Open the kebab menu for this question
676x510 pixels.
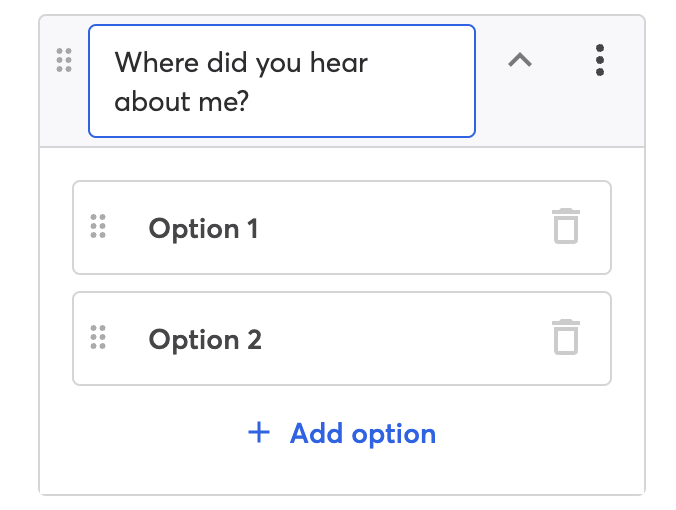[x=600, y=60]
